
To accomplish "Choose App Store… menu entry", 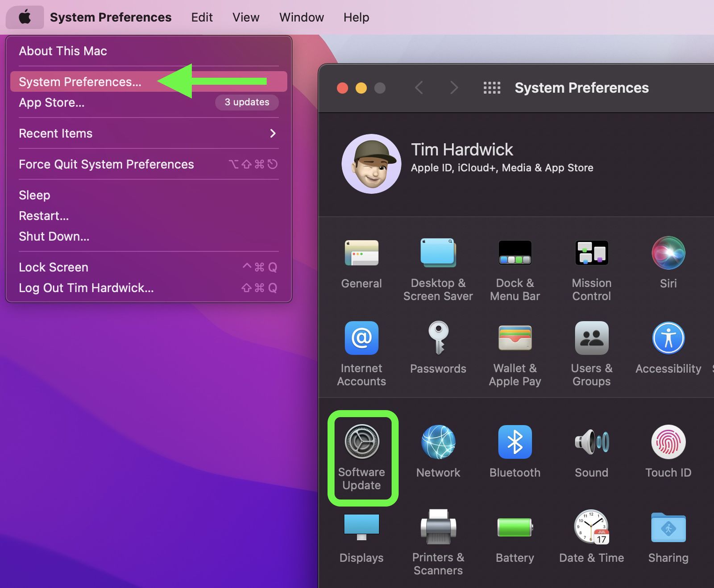I will click(148, 102).
